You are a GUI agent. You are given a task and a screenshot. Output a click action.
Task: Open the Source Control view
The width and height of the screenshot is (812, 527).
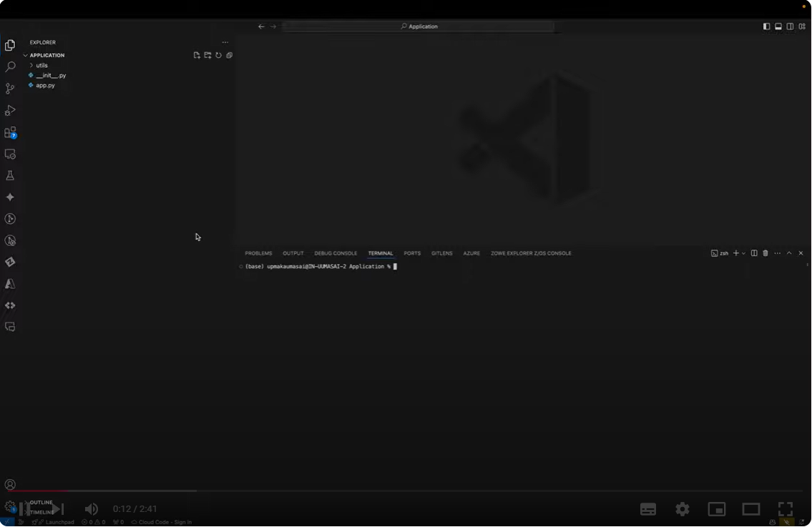click(10, 89)
